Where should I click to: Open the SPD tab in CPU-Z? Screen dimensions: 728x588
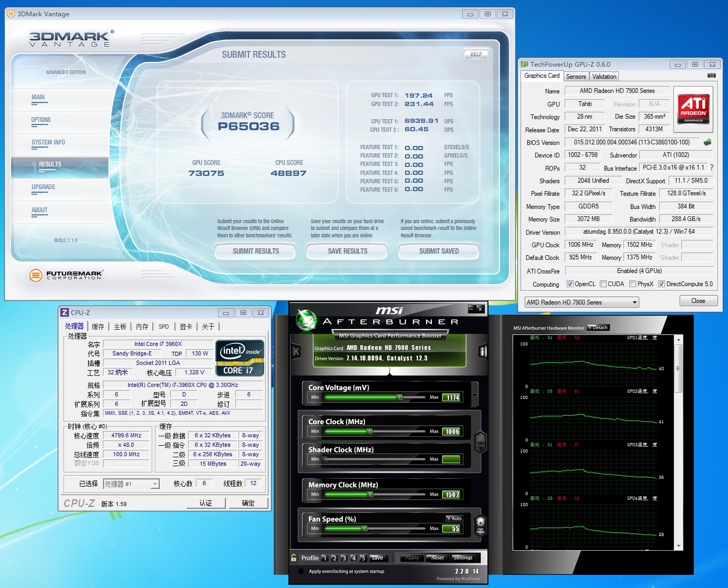[164, 327]
